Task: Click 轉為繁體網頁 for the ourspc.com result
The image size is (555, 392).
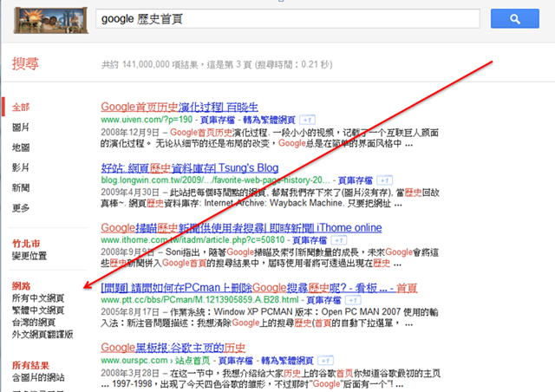Action: (x=287, y=361)
